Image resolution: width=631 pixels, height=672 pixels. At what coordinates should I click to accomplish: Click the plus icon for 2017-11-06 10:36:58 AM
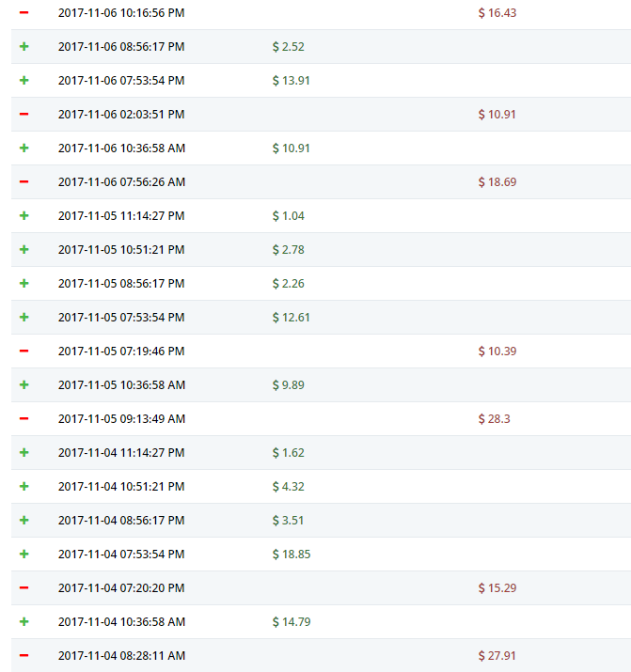pyautogui.click(x=24, y=148)
